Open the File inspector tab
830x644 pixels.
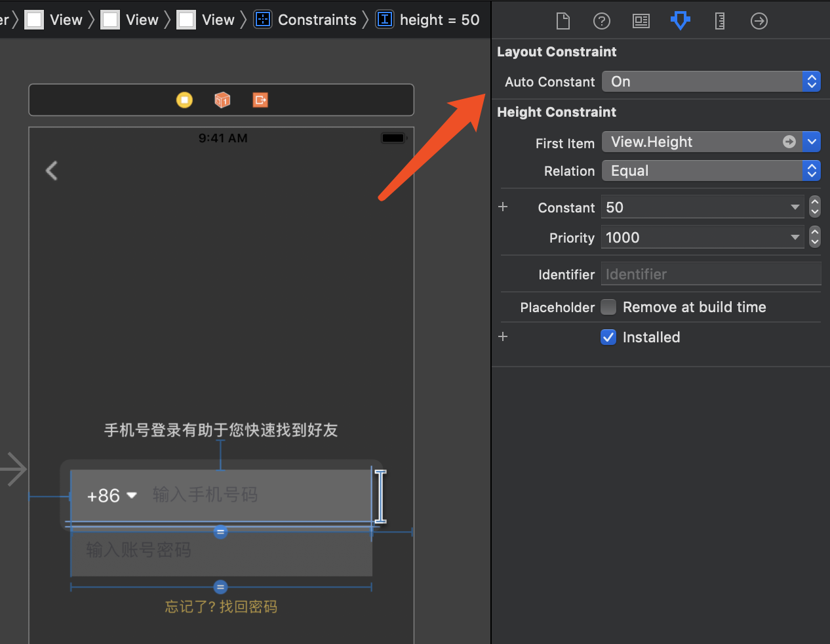(563, 21)
